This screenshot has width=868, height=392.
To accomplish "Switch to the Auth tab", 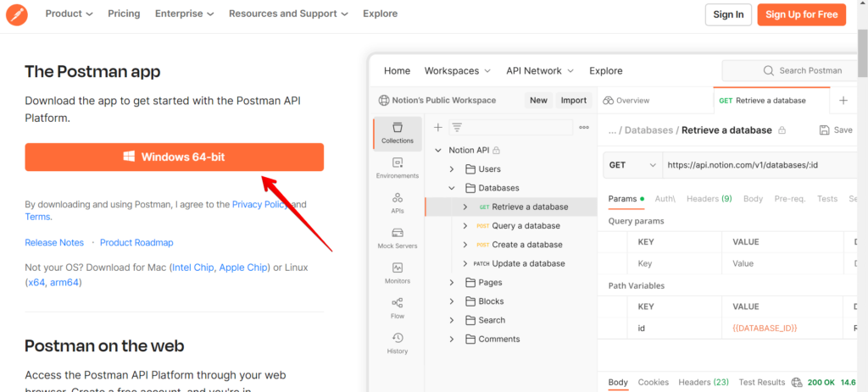I will pyautogui.click(x=665, y=199).
